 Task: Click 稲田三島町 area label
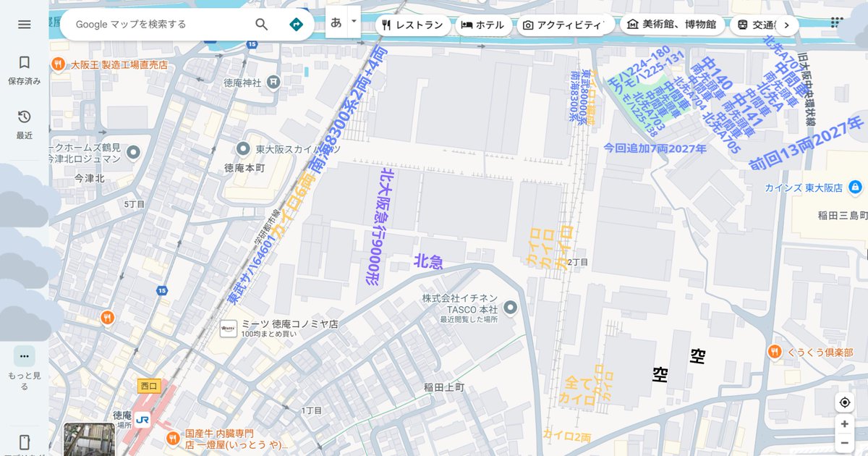(x=843, y=215)
